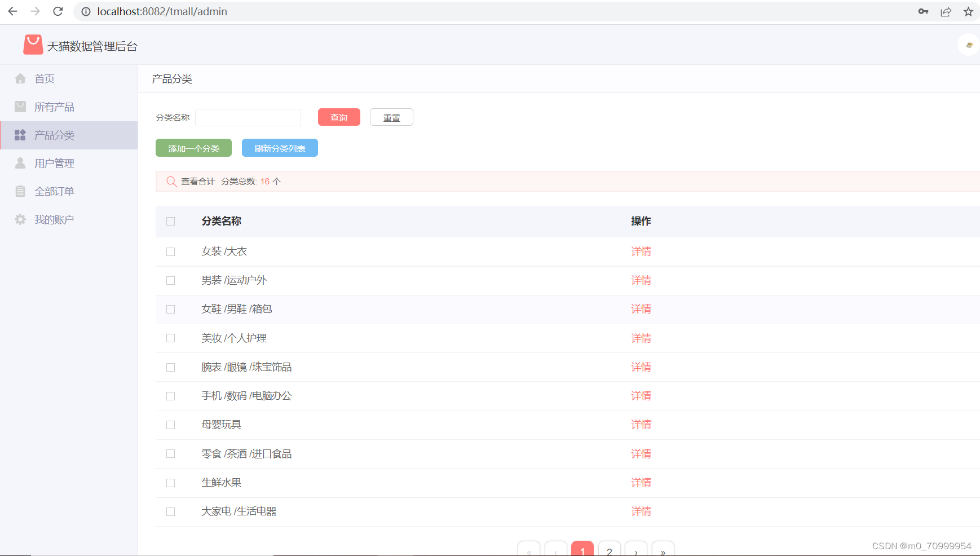This screenshot has height=556, width=980.
Task: Check the box for 男装 /运动户外
Action: pos(171,281)
